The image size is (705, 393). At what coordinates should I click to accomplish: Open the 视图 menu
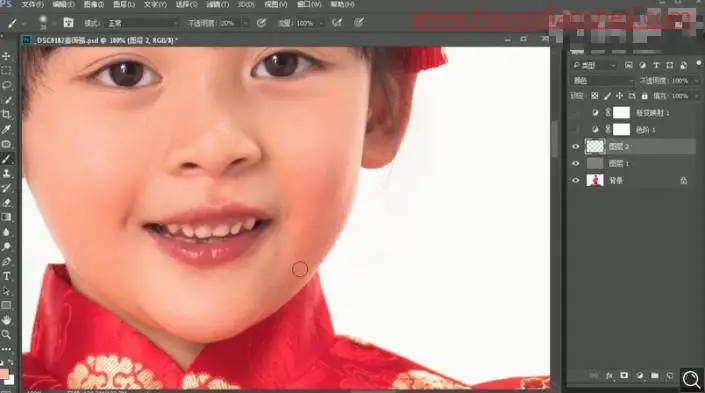click(276, 4)
